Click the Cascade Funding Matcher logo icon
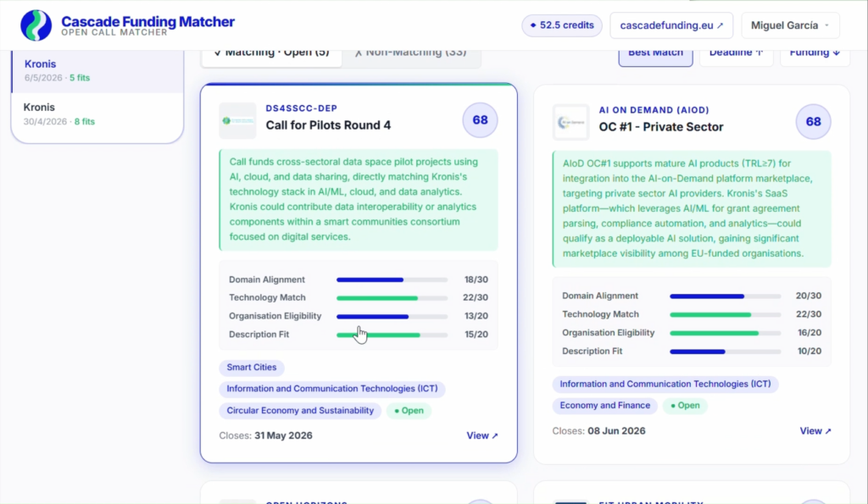This screenshot has height=504, width=868. tap(36, 25)
